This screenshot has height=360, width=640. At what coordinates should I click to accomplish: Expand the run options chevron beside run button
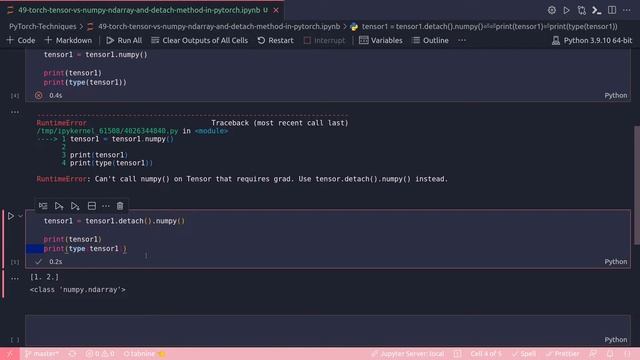click(20, 216)
